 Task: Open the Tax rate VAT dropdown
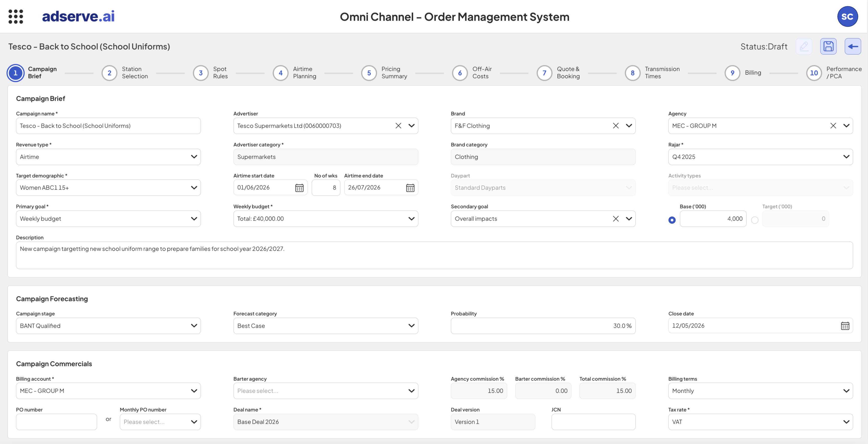click(x=760, y=421)
